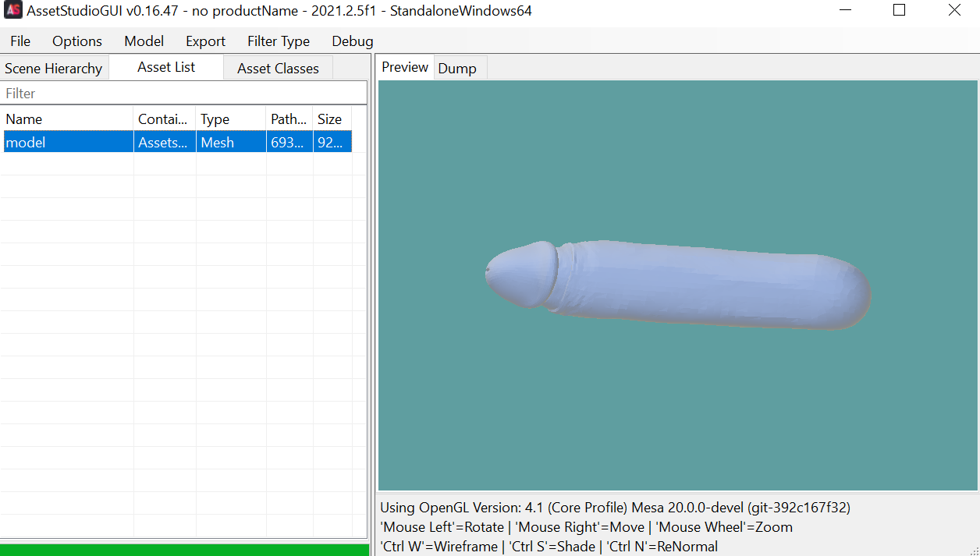
Task: Sort by the Size column header
Action: pyautogui.click(x=332, y=119)
